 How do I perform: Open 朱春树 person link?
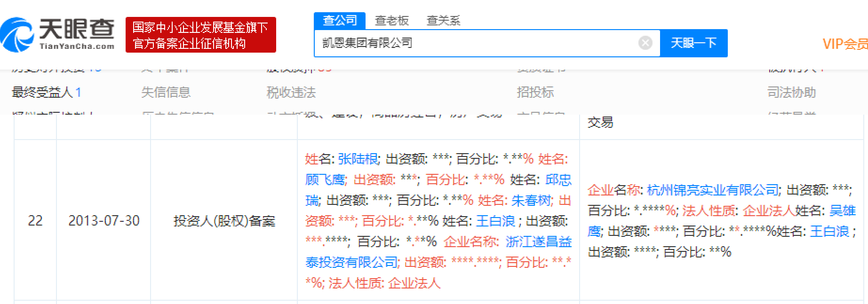(531, 201)
